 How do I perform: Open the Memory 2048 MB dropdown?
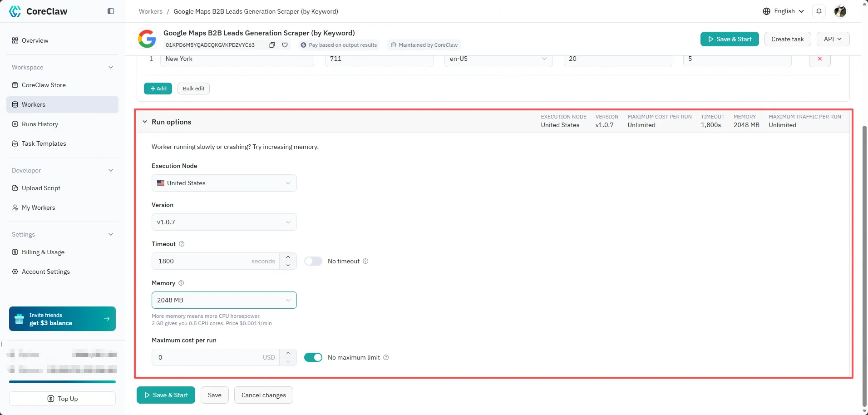(x=224, y=300)
